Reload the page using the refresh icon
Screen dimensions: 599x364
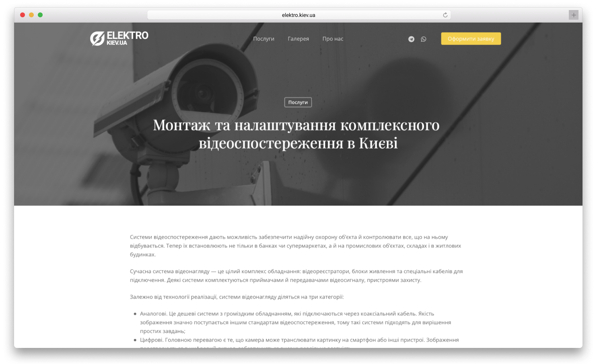445,15
